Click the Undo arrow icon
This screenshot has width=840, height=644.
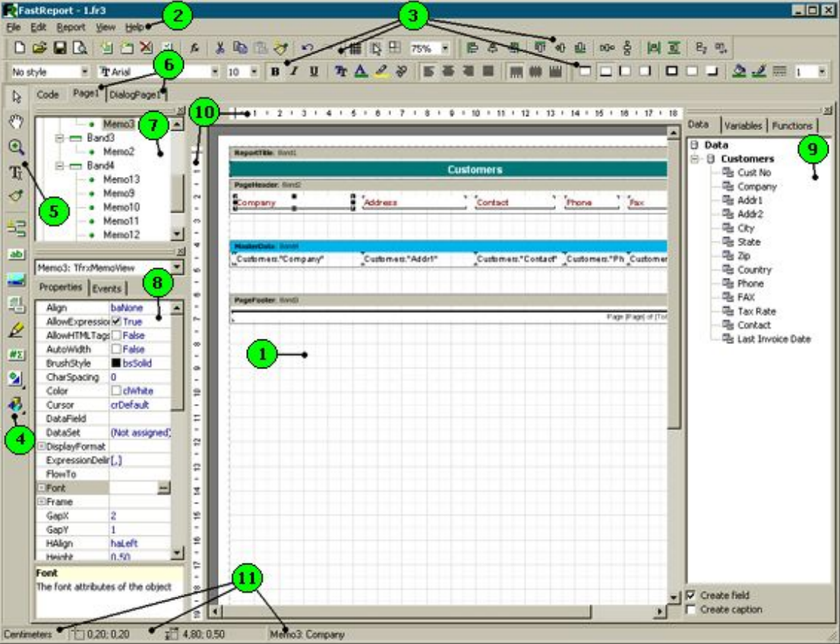pos(308,48)
